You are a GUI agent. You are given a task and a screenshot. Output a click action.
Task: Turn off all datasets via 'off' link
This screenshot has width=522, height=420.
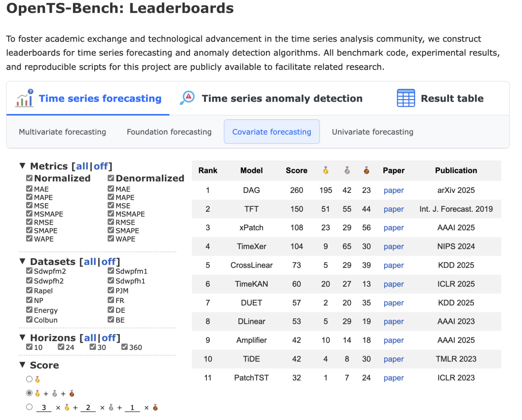coord(109,261)
